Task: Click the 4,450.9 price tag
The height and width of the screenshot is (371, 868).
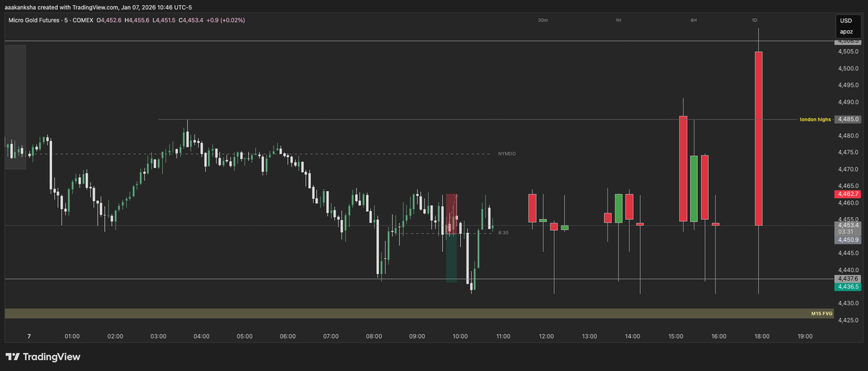Action: 848,239
